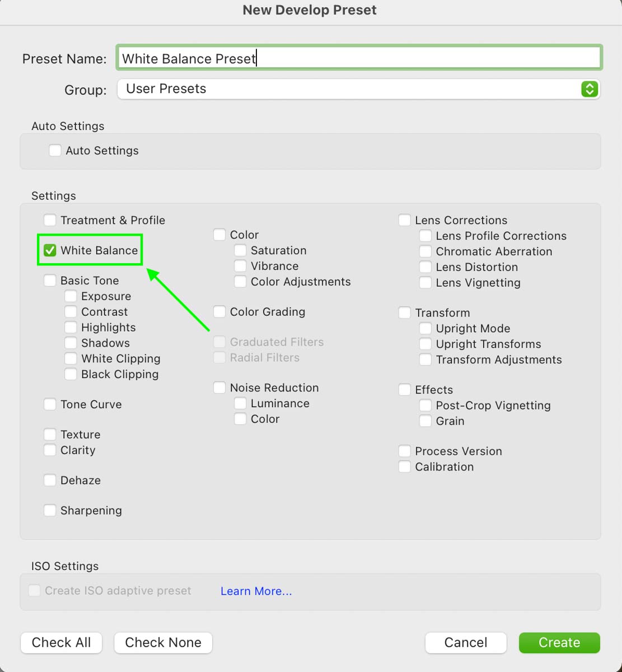This screenshot has width=622, height=672.
Task: Click inside the Preset Name field
Action: click(359, 58)
